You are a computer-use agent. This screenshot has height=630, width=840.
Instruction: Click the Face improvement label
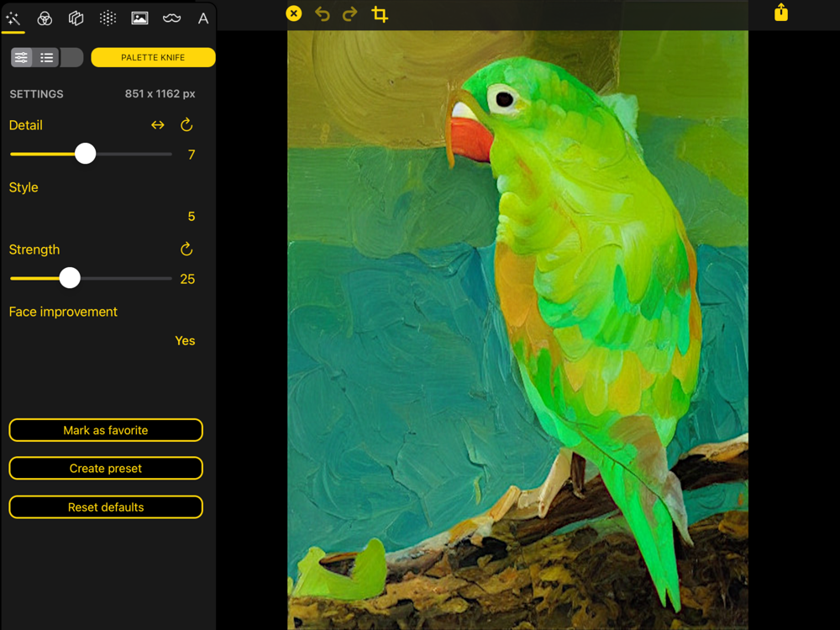[63, 312]
